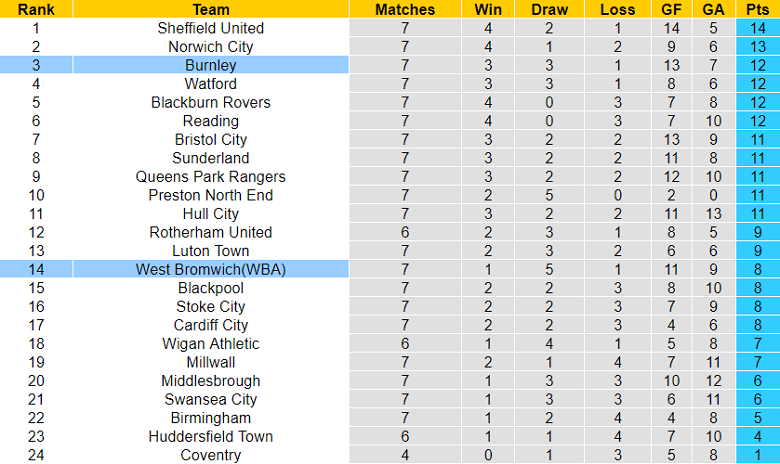This screenshot has width=780, height=464.
Task: Select Huddersfield Town team name
Action: (211, 436)
